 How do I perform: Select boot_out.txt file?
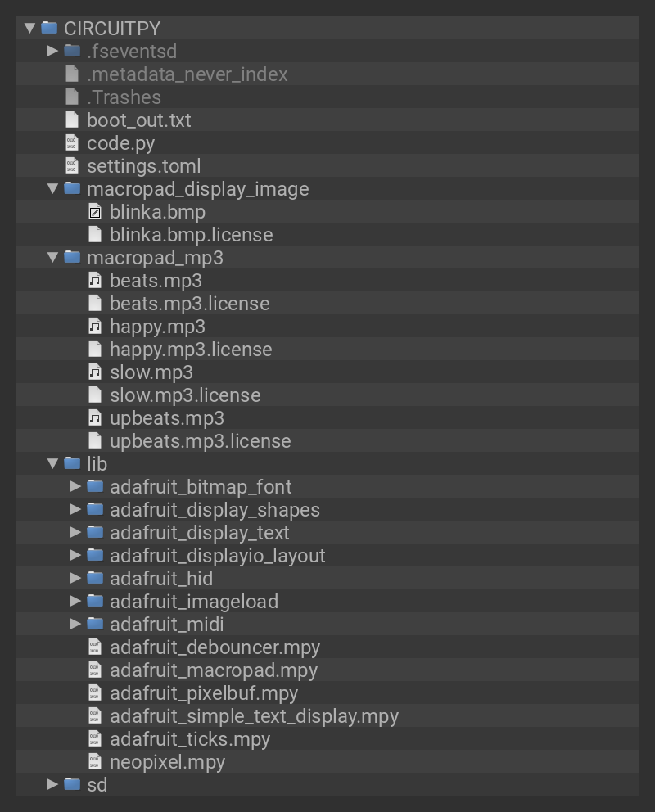click(138, 120)
